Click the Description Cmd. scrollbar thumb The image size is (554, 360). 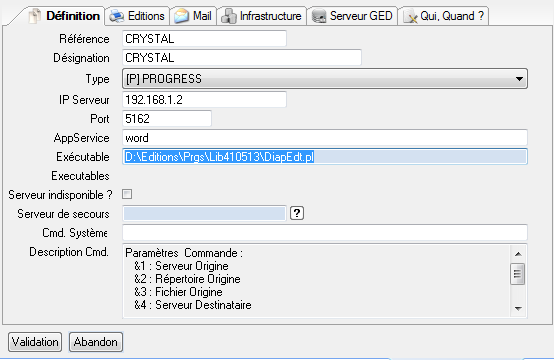(518, 274)
